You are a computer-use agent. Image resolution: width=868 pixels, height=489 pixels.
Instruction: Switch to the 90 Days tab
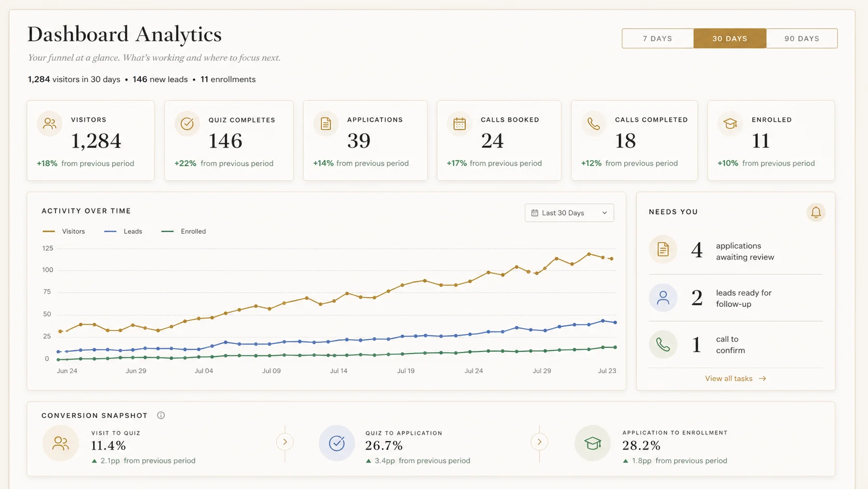tap(802, 38)
